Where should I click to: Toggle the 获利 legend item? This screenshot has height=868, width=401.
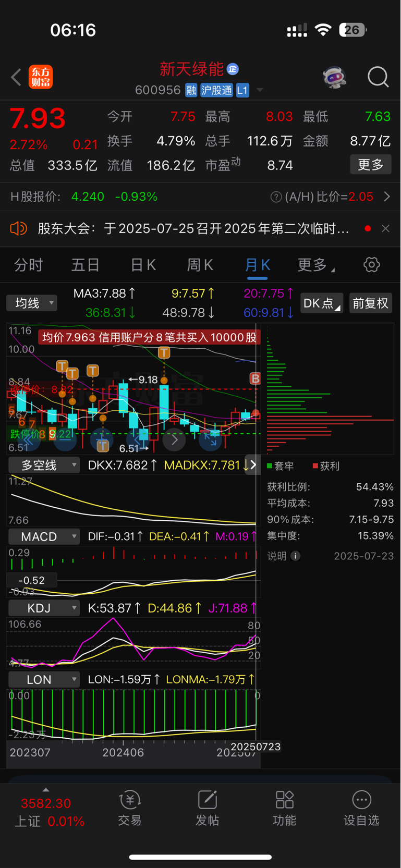(326, 466)
